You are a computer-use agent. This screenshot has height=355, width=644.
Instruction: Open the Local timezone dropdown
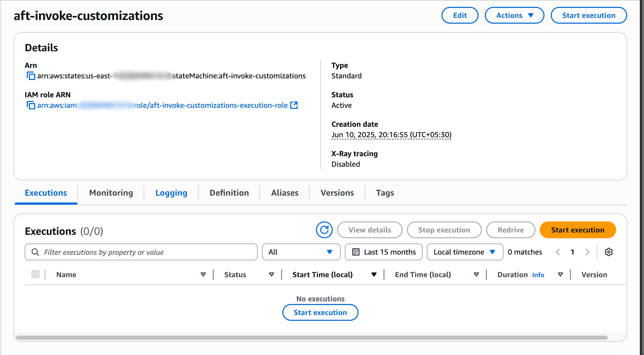tap(465, 252)
